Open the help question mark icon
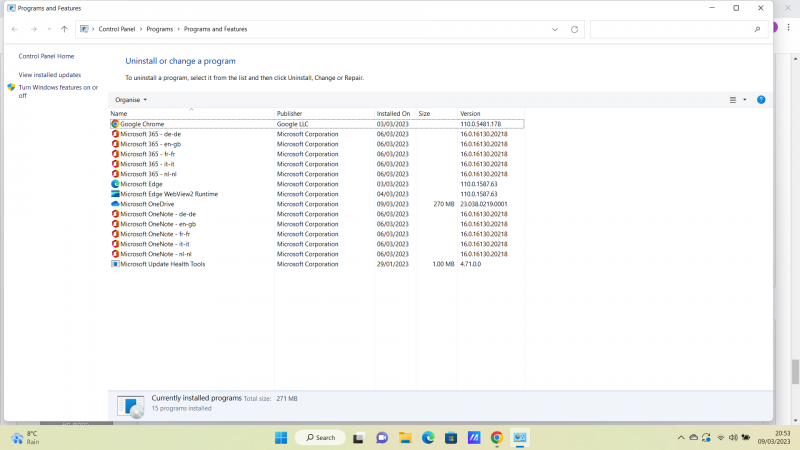800x450 pixels. [x=761, y=99]
